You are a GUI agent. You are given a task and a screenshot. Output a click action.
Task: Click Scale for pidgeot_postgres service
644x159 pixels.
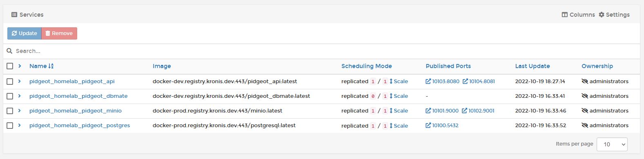click(x=399, y=126)
